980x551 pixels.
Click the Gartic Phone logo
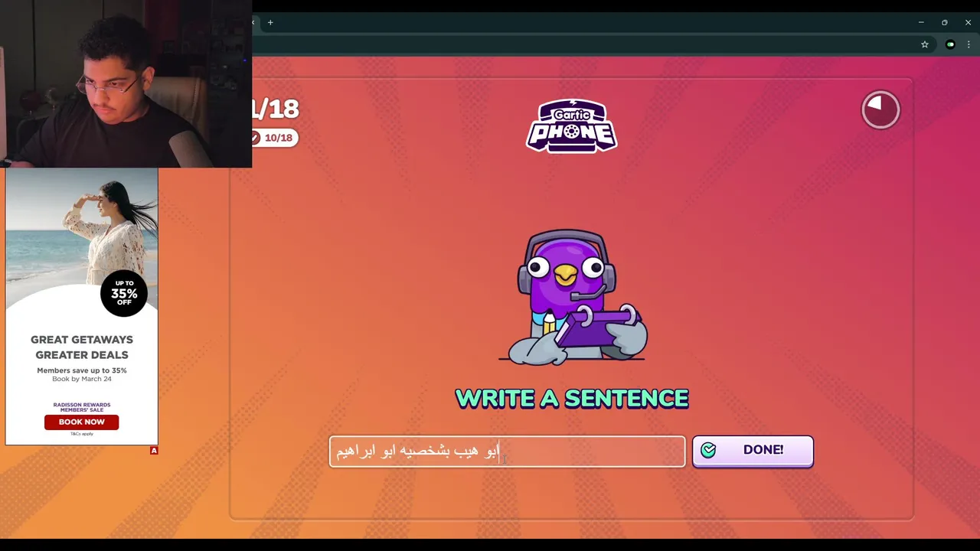click(x=572, y=126)
